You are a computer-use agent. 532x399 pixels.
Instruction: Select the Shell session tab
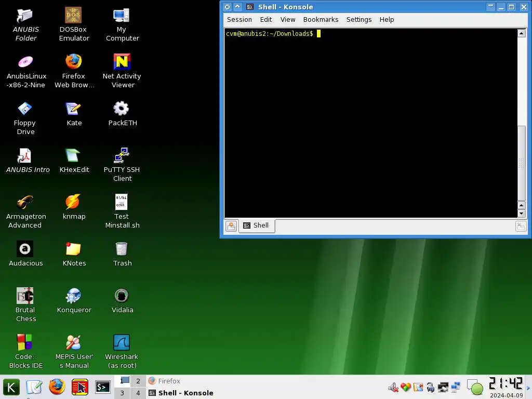tap(257, 225)
